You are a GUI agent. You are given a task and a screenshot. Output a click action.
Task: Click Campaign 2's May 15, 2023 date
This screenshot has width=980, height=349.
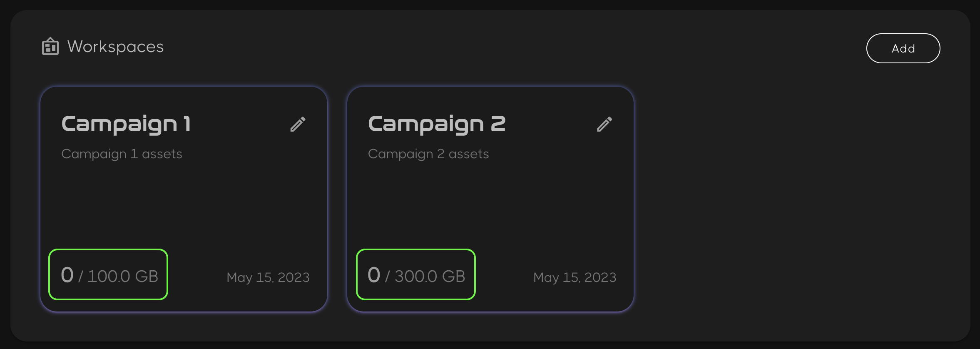575,277
